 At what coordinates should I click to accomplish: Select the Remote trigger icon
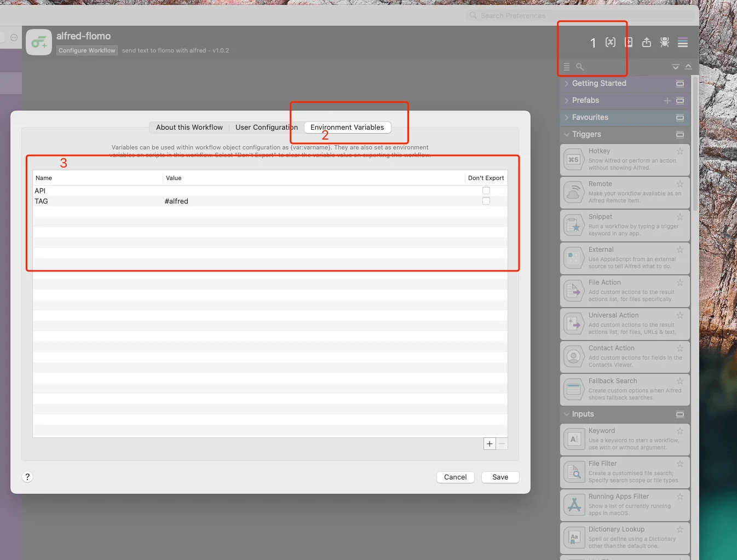(x=573, y=192)
